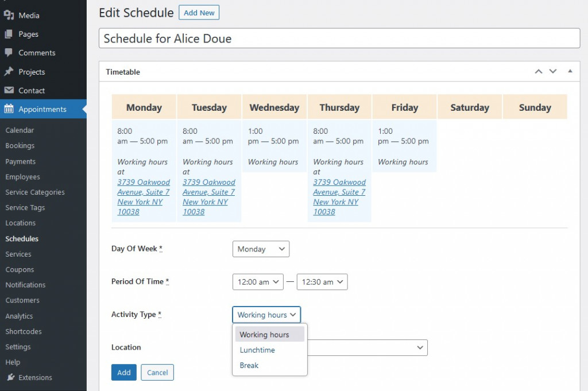Click the Projects pushpin icon
The width and height of the screenshot is (588, 391).
tap(10, 72)
